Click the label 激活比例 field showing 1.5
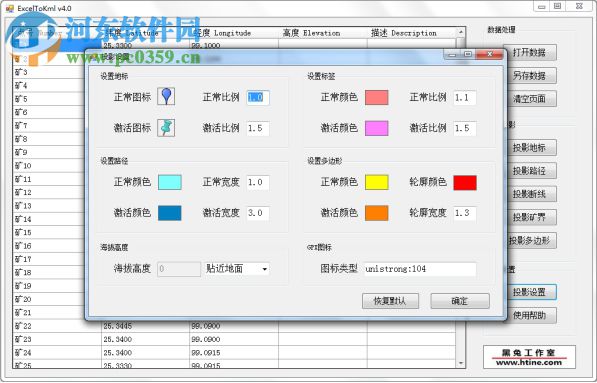Screen dimensions: 597x383 pyautogui.click(x=465, y=128)
